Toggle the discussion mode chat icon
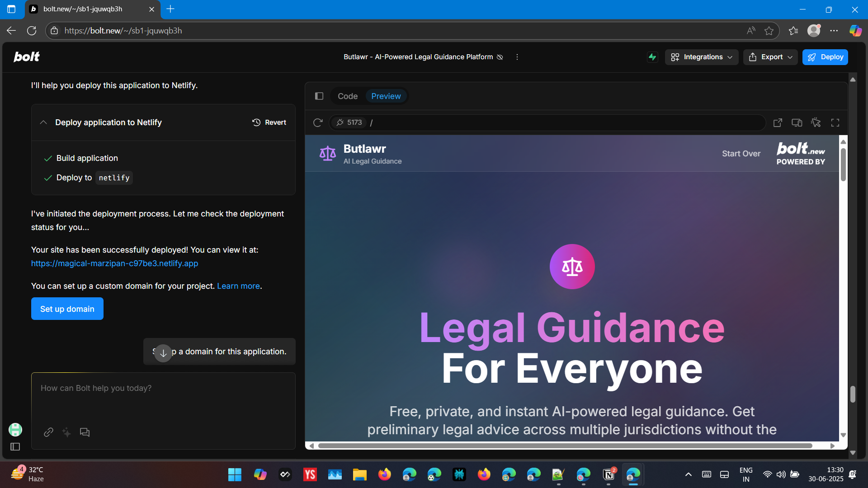This screenshot has height=488, width=868. click(x=85, y=432)
